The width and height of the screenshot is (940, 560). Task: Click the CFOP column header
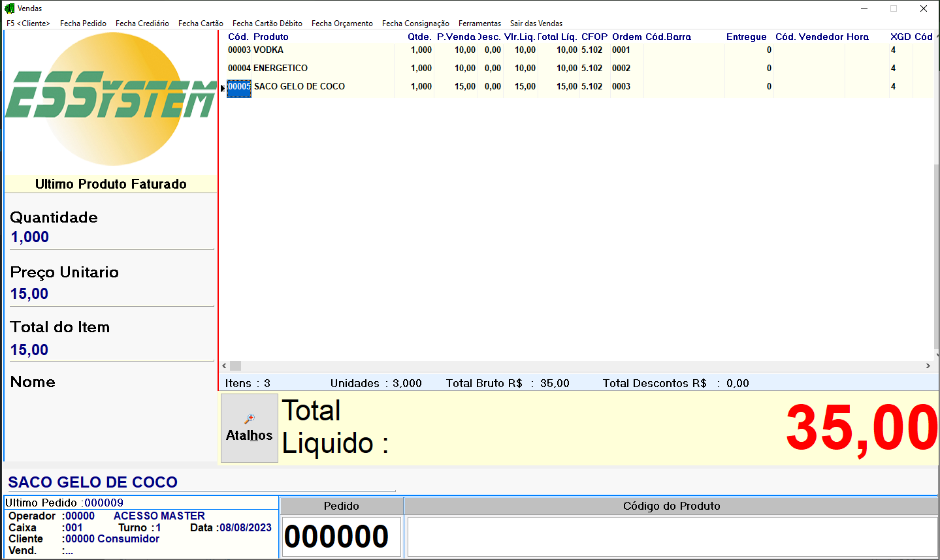594,37
